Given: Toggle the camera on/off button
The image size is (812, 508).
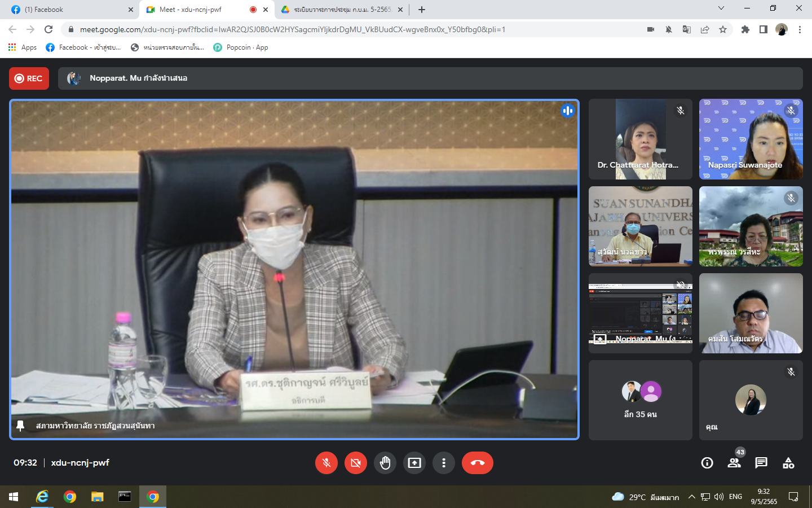Looking at the screenshot, I should [356, 463].
